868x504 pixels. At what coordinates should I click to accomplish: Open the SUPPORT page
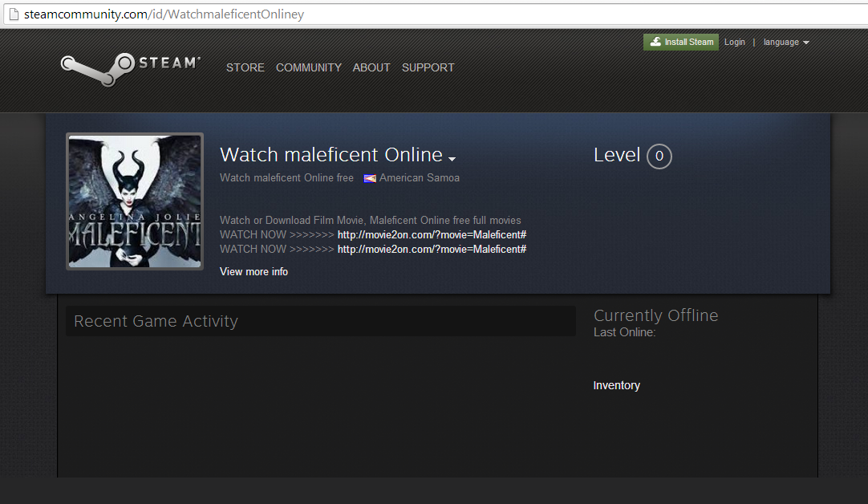point(428,67)
